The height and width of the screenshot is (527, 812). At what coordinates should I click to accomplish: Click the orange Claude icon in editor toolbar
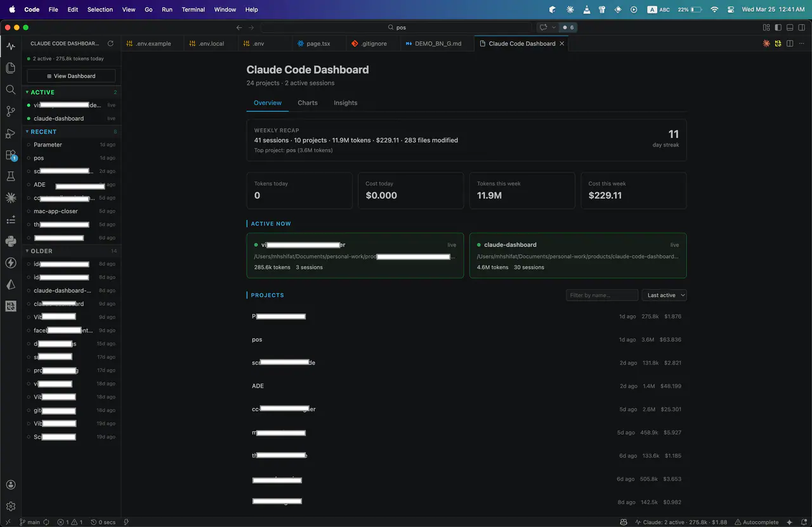[766, 44]
